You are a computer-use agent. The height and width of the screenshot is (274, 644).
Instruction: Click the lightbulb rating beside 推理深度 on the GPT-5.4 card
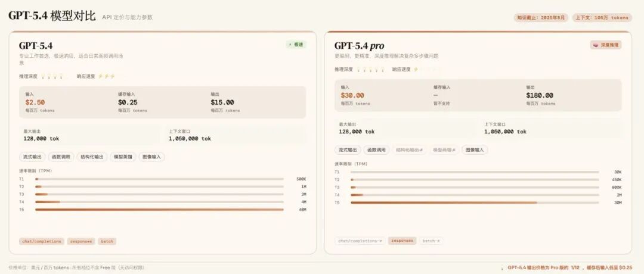[54, 76]
